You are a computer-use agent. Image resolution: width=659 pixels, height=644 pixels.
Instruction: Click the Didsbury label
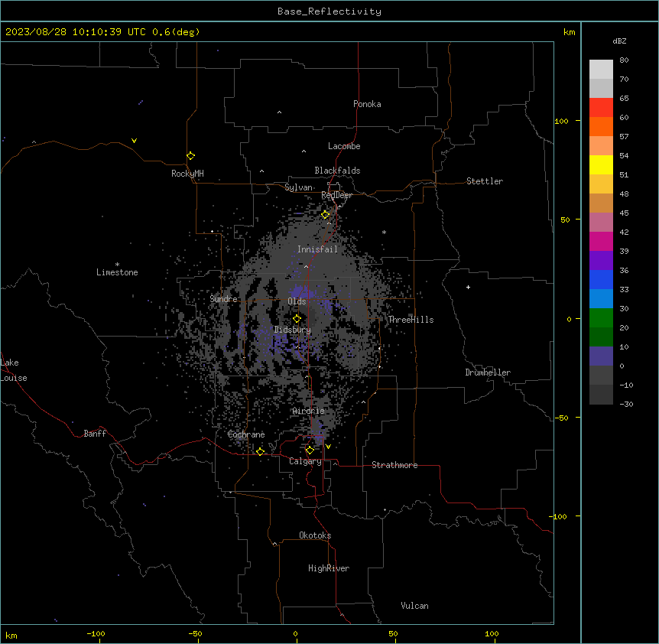point(293,330)
